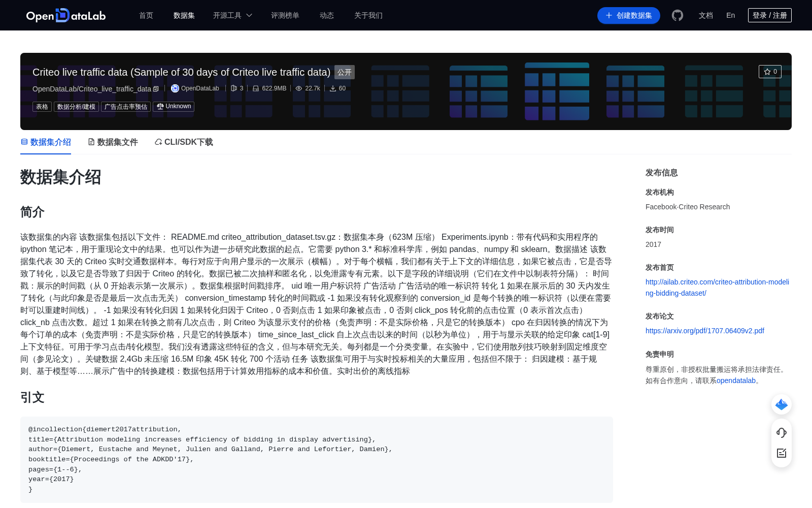Open the feedback edit-note icon
812x508 pixels.
[782, 453]
